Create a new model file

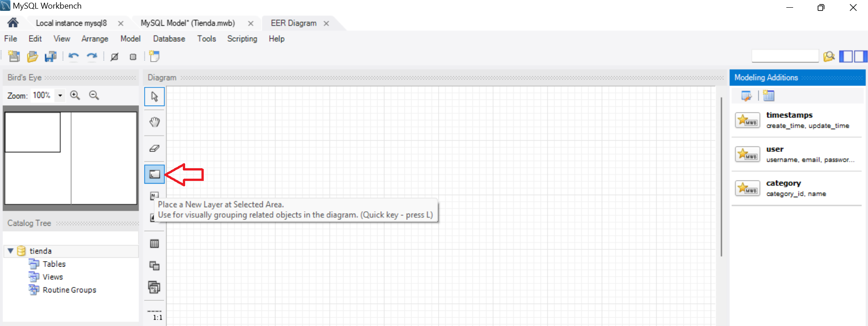point(14,56)
